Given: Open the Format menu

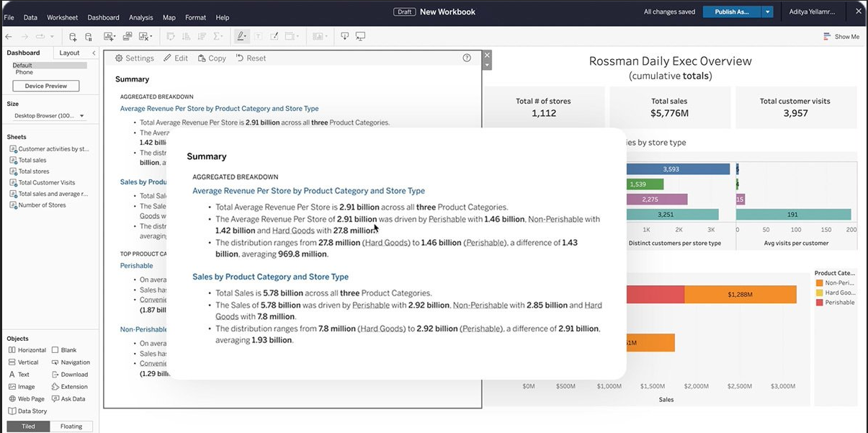Looking at the screenshot, I should tap(195, 17).
